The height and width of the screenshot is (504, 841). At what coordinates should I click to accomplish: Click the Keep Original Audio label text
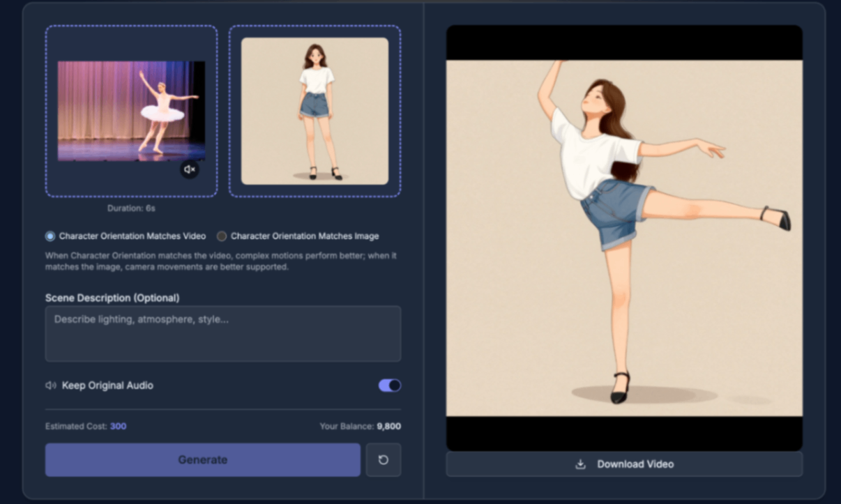click(107, 385)
